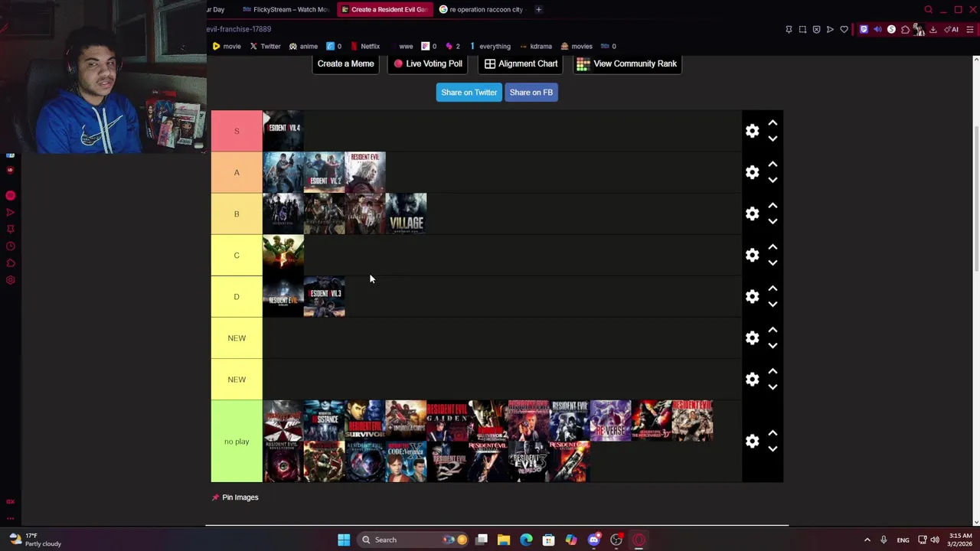Click the S tier label

point(237,131)
